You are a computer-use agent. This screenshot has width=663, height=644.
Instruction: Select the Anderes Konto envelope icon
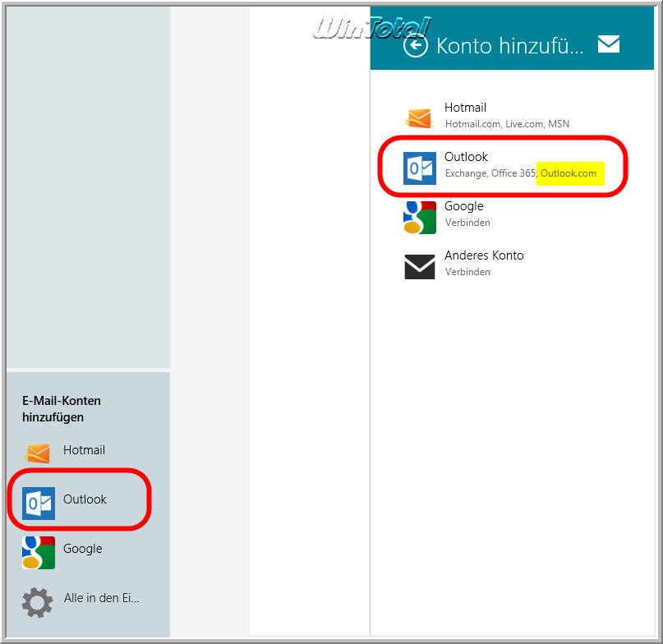click(420, 267)
